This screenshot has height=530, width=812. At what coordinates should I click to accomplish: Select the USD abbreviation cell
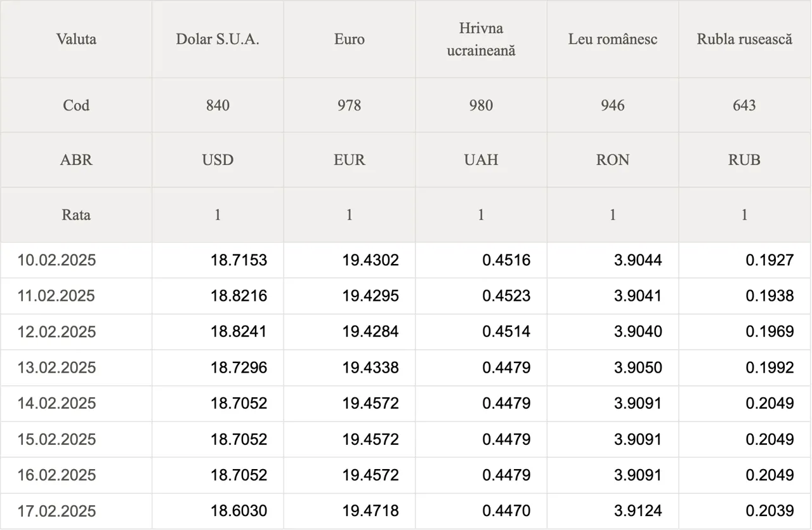pyautogui.click(x=218, y=160)
